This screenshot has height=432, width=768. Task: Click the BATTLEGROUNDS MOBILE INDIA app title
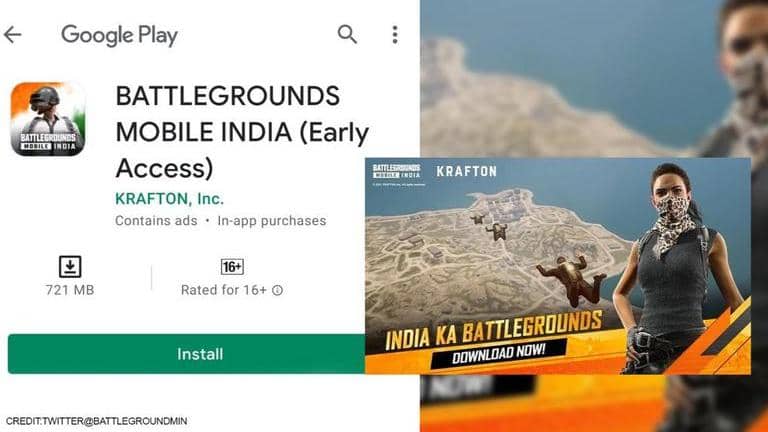tap(242, 132)
